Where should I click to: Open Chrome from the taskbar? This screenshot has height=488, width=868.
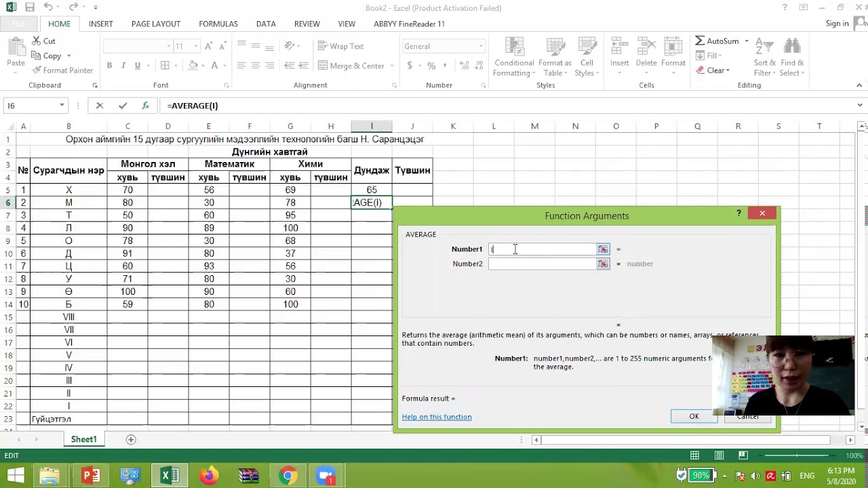pos(288,476)
